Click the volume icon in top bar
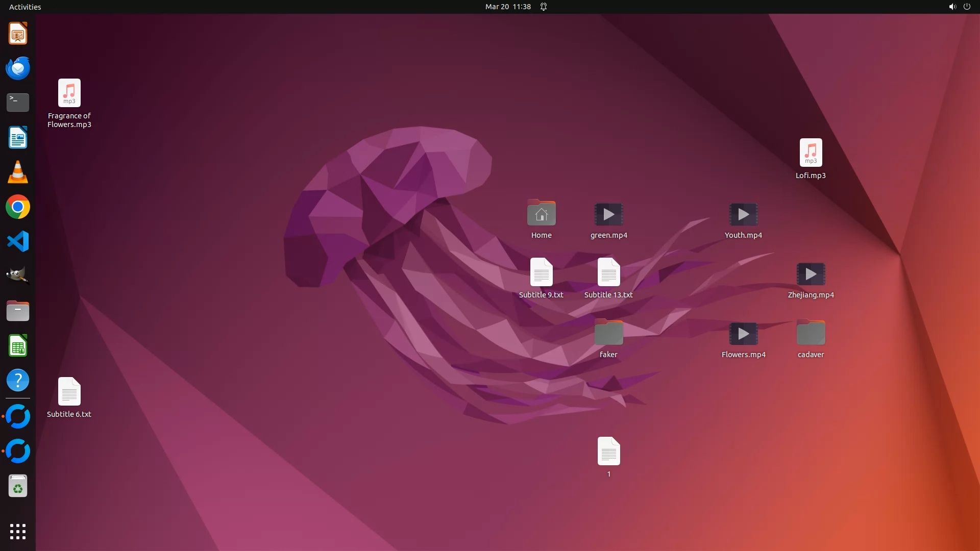Screen dimensions: 980x551 (x=952, y=7)
